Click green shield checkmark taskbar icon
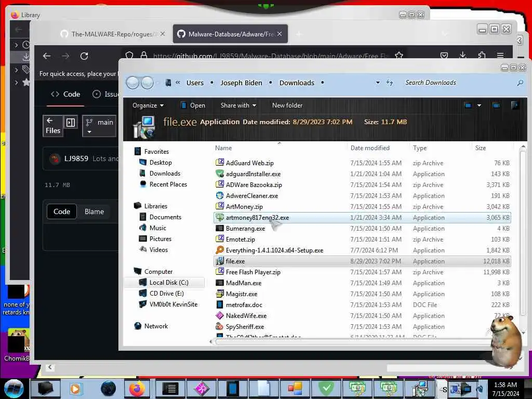The width and height of the screenshot is (532, 399). tap(326, 389)
